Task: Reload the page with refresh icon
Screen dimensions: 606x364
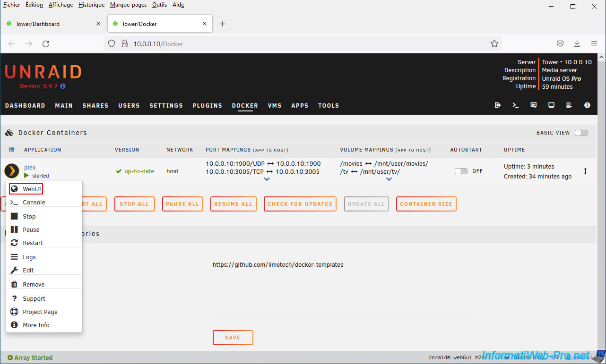Action: click(x=46, y=44)
